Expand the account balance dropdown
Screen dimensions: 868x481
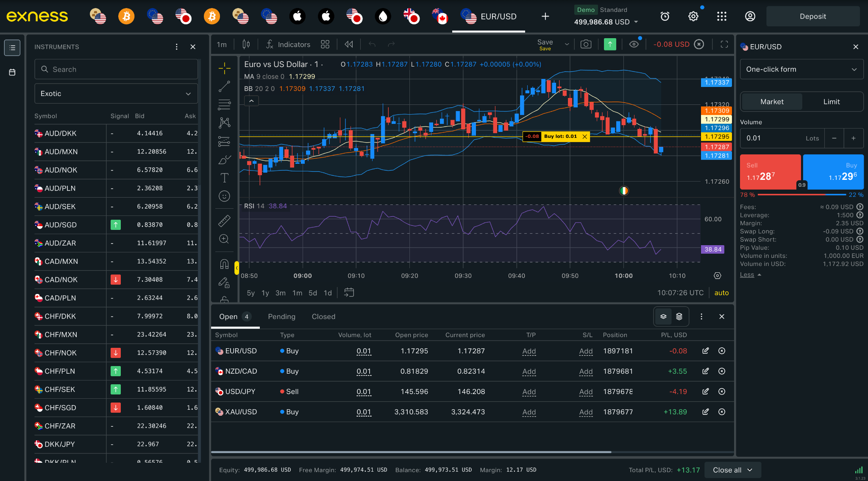pos(636,22)
